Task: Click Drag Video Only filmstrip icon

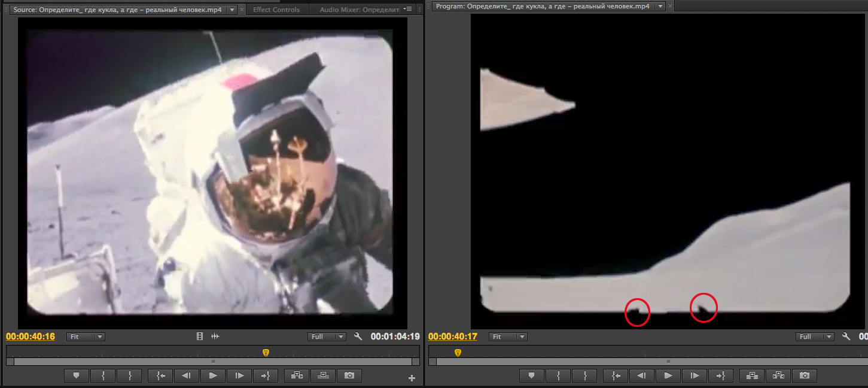Action: 200,337
